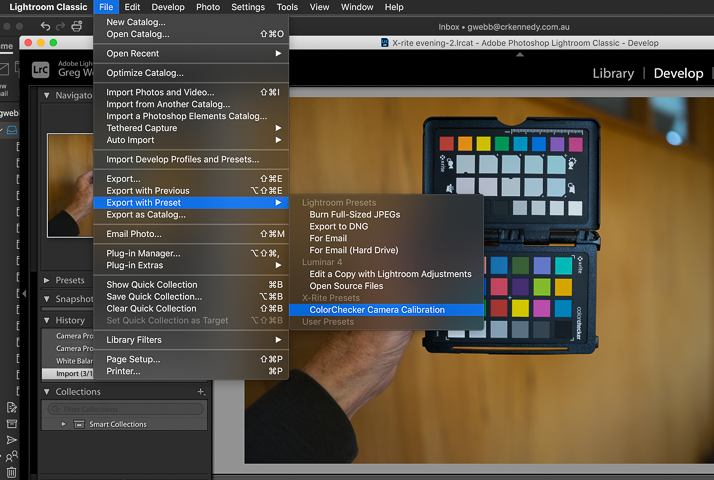
Task: Select Export to DNG preset
Action: 338,227
